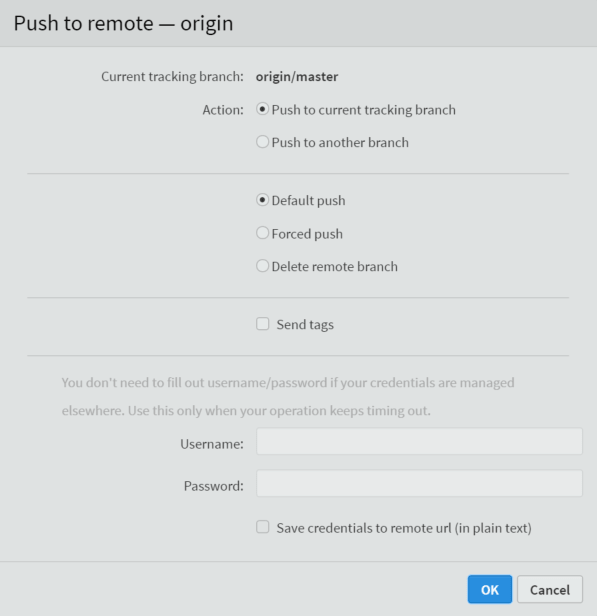Image resolution: width=597 pixels, height=616 pixels.
Task: Click the Username: label
Action: (x=212, y=444)
